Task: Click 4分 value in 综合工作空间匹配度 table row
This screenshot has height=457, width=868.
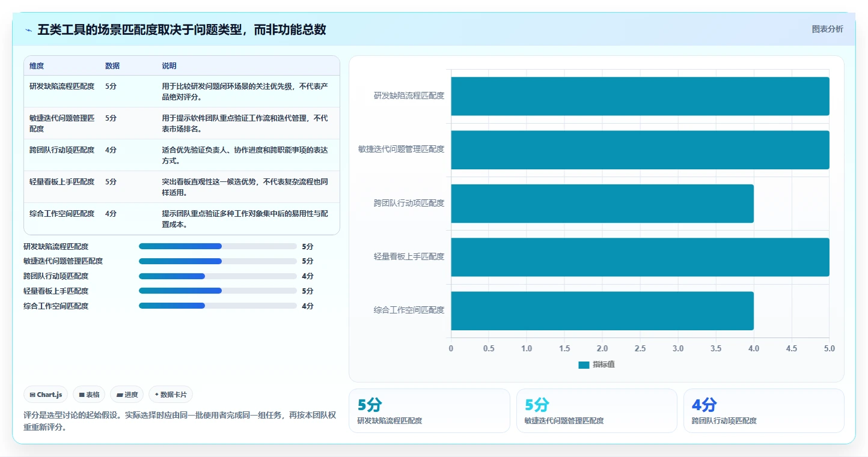Action: (111, 214)
